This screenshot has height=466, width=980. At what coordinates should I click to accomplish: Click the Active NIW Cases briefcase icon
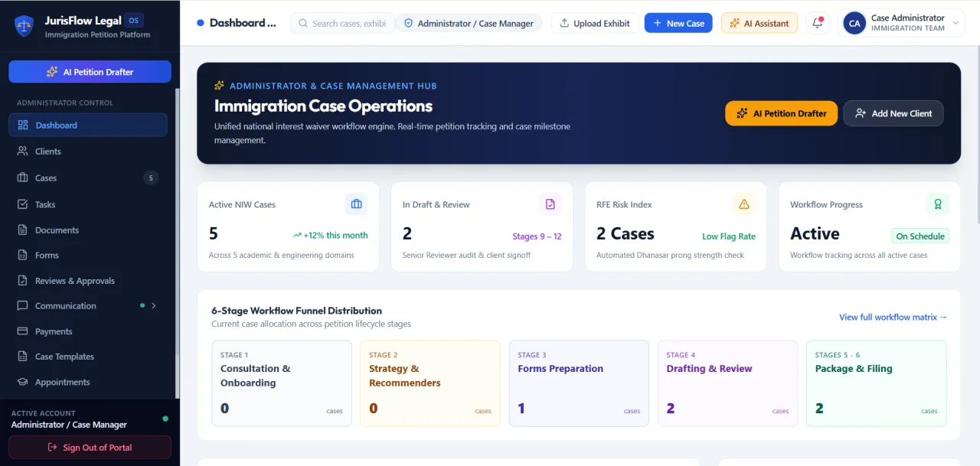(x=356, y=204)
